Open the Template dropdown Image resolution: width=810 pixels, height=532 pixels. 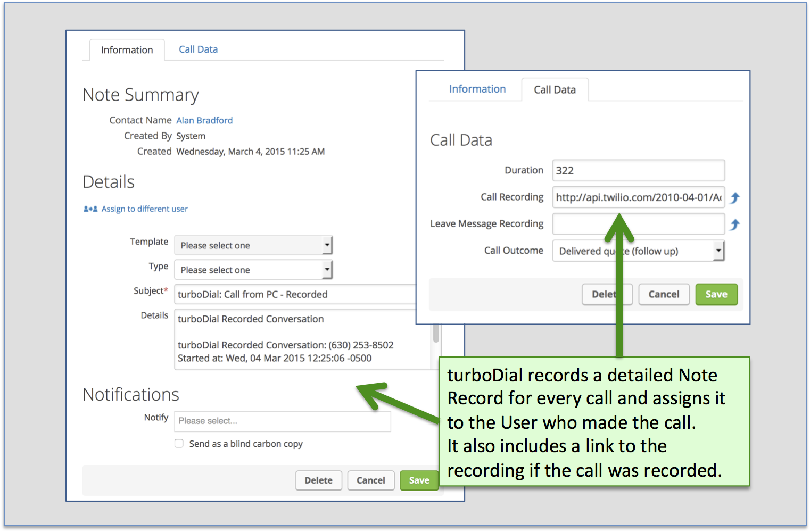pos(253,245)
